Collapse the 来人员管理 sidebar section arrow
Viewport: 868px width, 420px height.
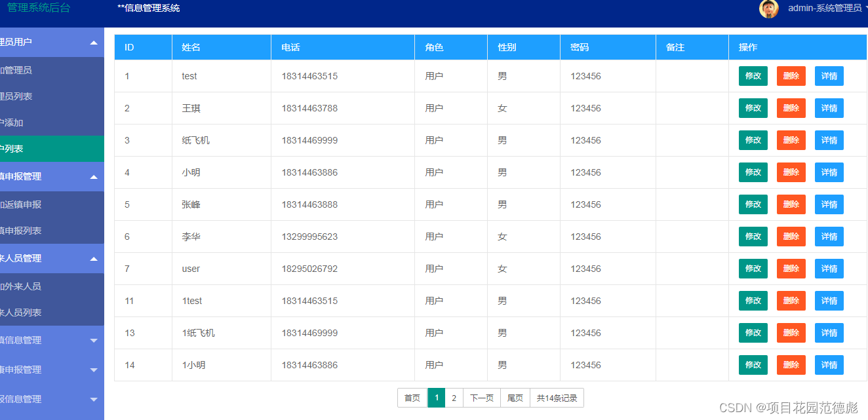pos(94,259)
